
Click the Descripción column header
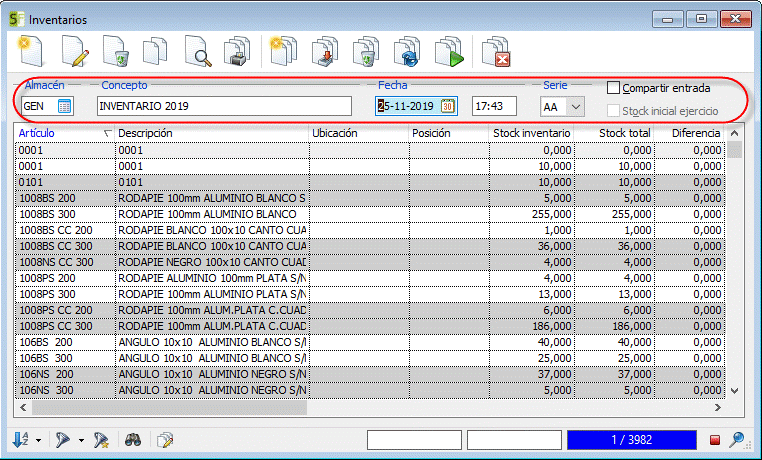click(x=212, y=133)
